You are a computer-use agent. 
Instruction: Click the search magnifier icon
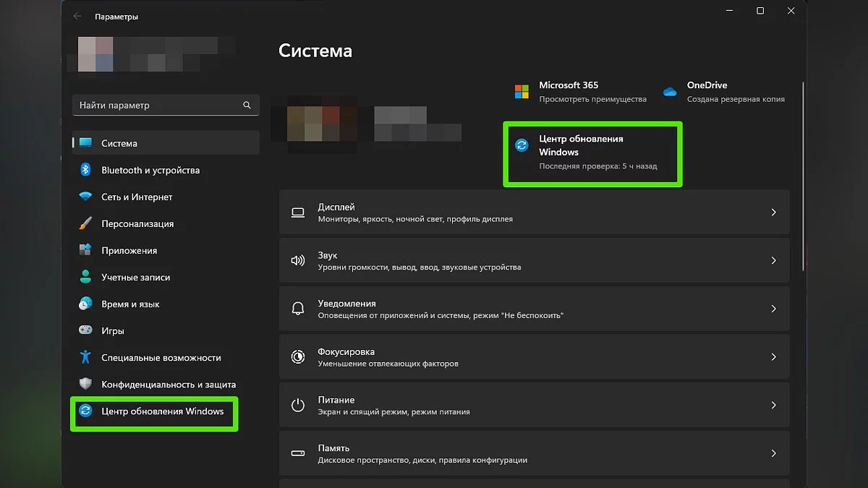pos(247,106)
